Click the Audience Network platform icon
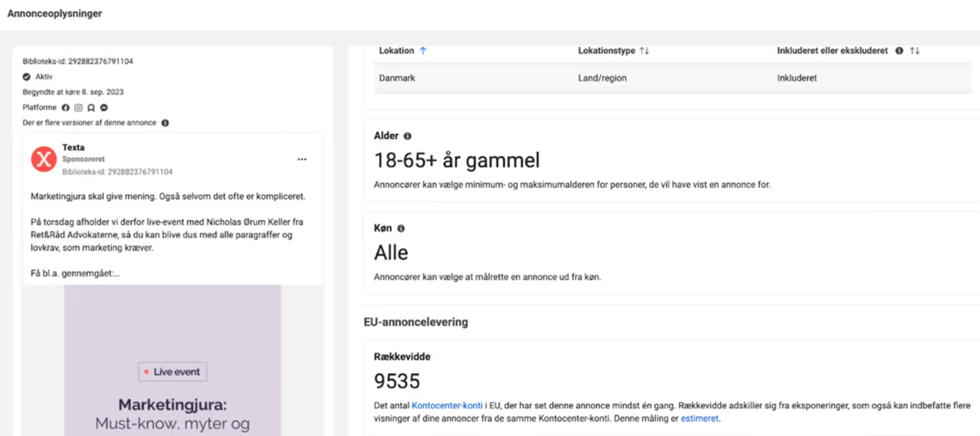 tap(91, 108)
